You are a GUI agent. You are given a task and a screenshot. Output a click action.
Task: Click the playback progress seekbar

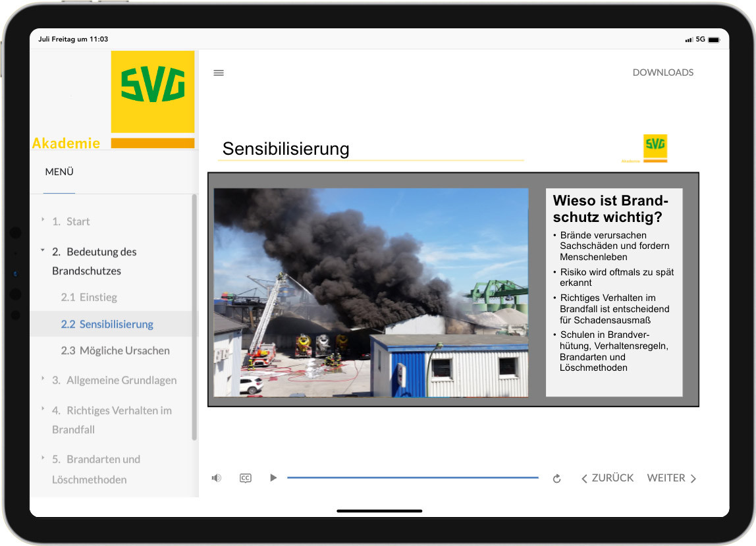point(413,478)
